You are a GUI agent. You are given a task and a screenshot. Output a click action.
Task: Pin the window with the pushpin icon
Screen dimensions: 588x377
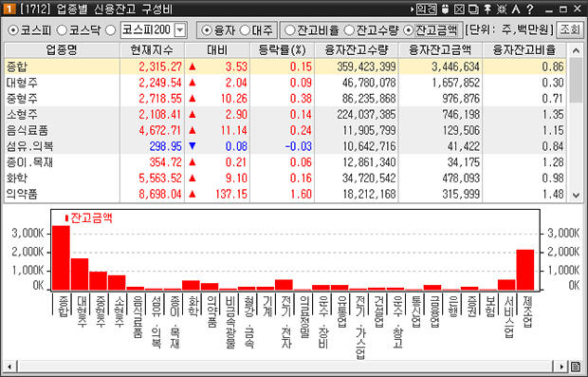(487, 9)
